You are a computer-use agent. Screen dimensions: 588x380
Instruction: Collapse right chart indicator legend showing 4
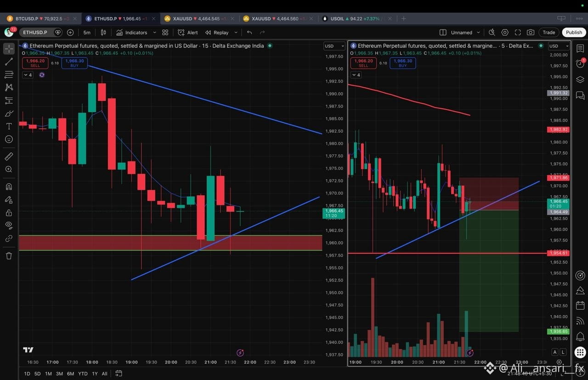pos(356,75)
